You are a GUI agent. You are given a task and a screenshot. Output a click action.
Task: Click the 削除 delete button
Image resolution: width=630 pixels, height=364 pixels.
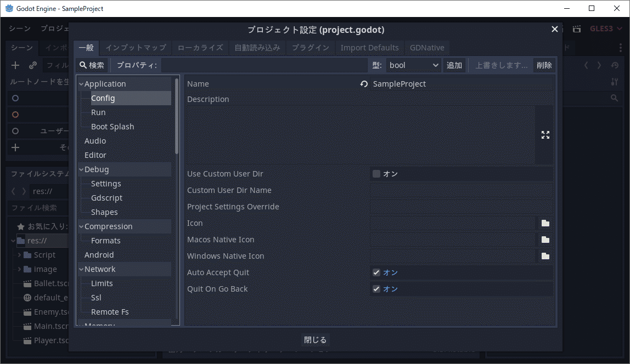544,65
